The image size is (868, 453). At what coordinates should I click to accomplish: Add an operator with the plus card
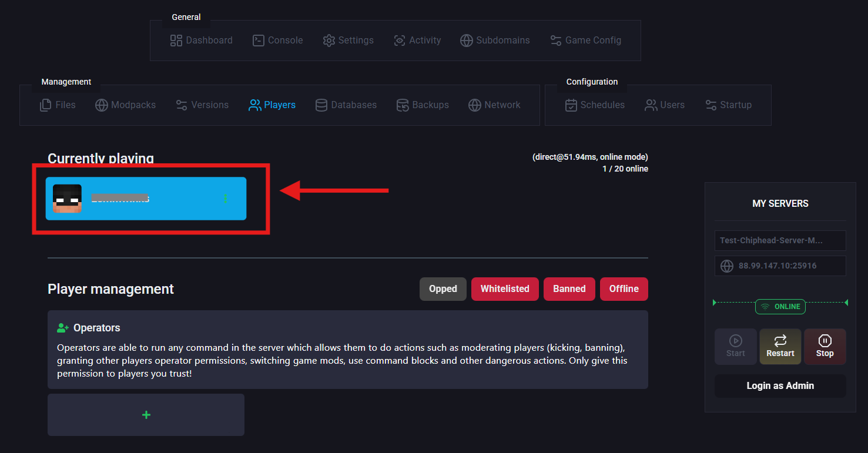coord(146,415)
